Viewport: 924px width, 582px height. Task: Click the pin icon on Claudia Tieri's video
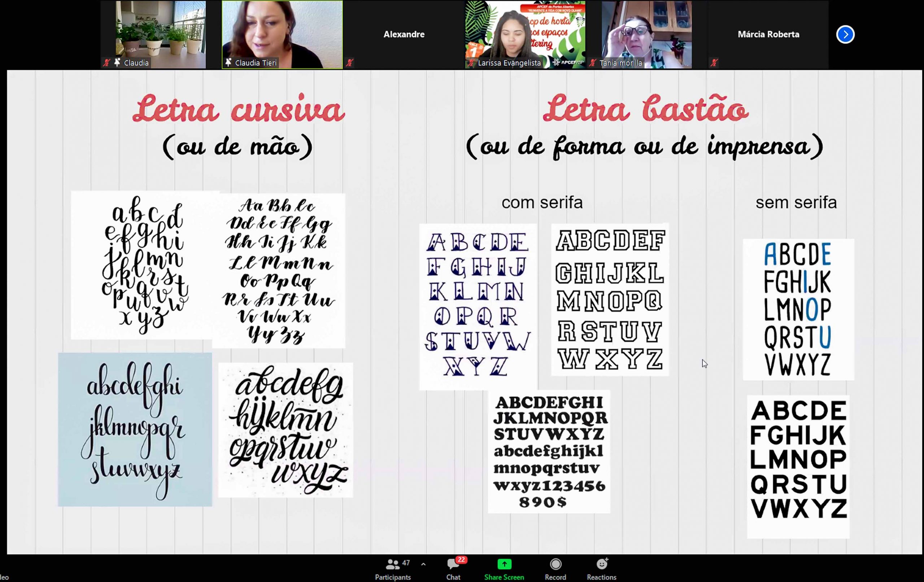(x=228, y=62)
